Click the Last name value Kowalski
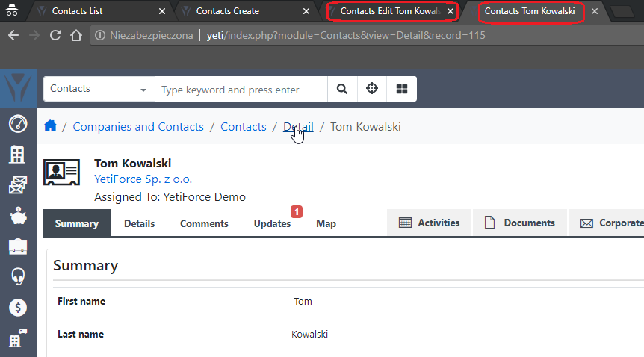The width and height of the screenshot is (644, 357). coord(310,335)
